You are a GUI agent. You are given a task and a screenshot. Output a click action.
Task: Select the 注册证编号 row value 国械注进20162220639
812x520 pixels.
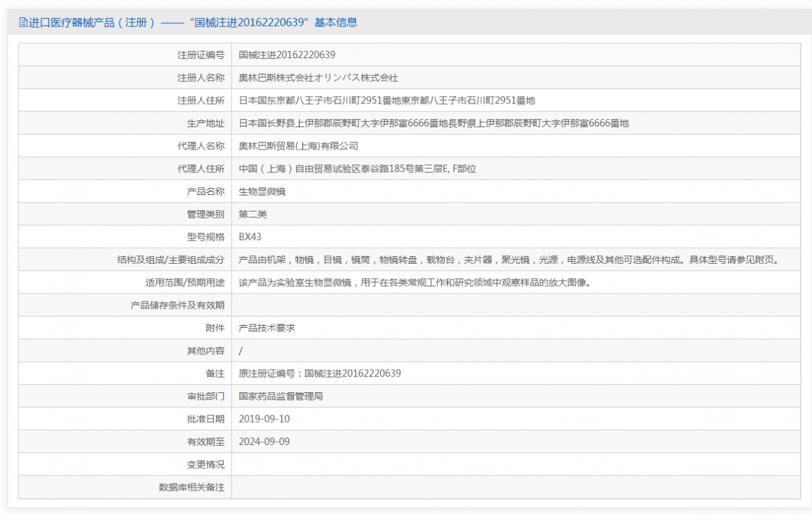(x=287, y=55)
